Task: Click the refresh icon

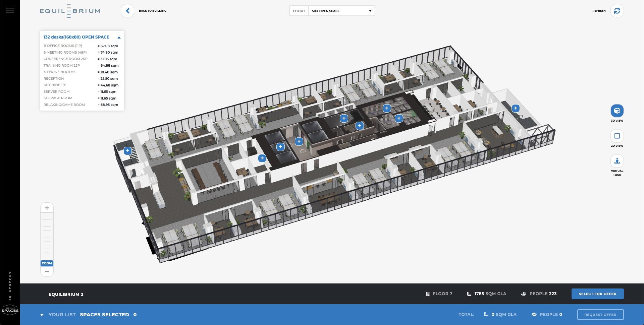Action: pyautogui.click(x=617, y=11)
